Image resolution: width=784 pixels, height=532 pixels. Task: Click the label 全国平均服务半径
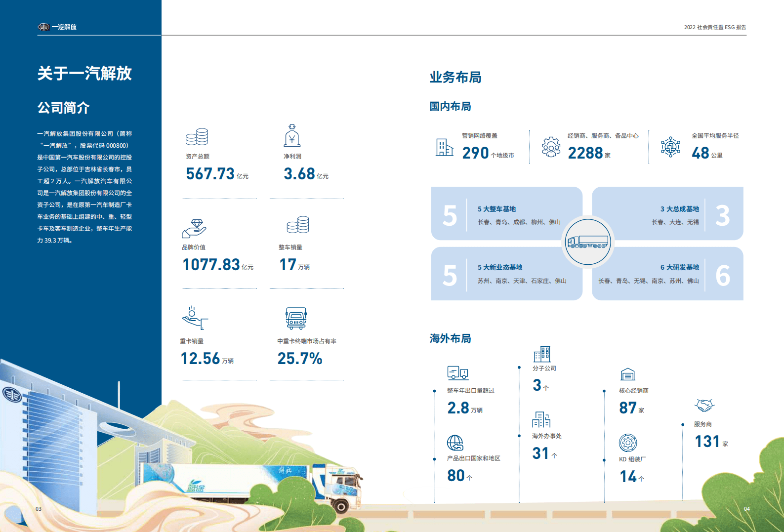[x=715, y=136]
